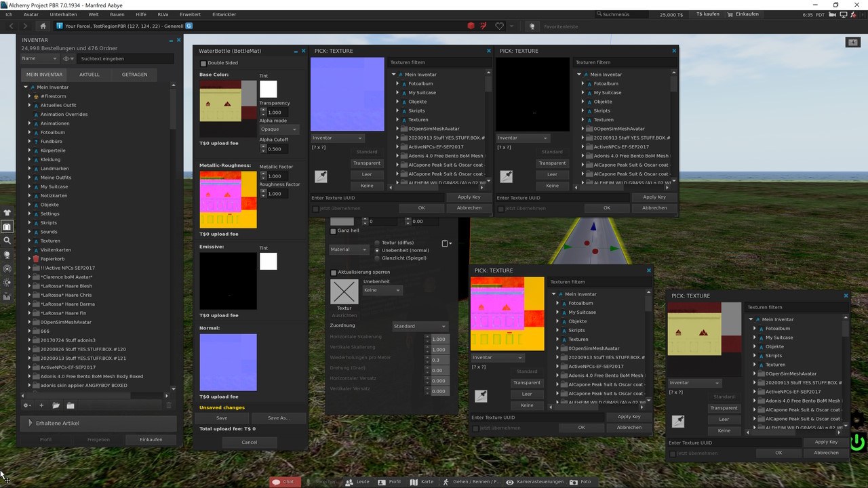Viewport: 868px width, 488px height.
Task: Click the Kamerasteuerungen eye icon button
Action: [x=510, y=482]
